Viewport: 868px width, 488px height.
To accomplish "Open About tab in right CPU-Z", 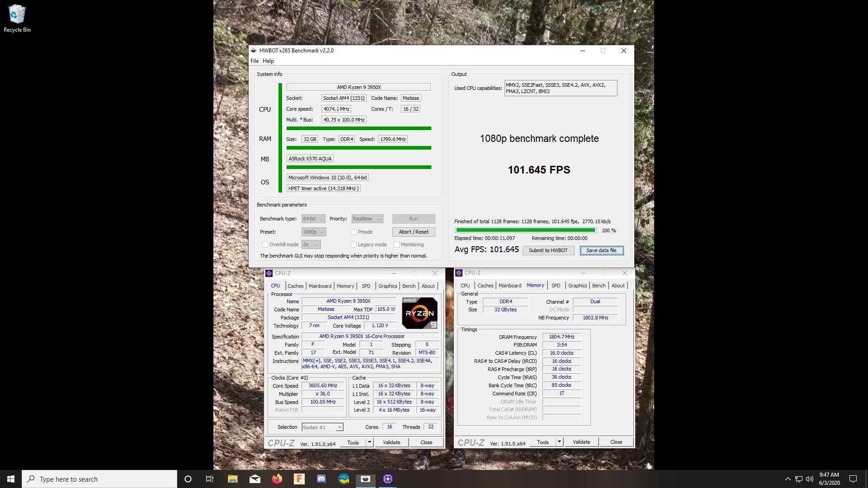I will 618,286.
